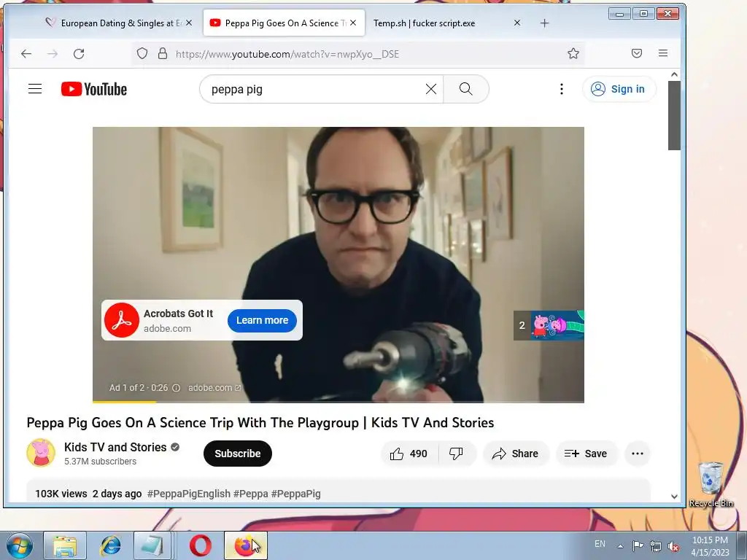Screen dimensions: 747x560
Task: Sign in to YouTube
Action: (619, 89)
